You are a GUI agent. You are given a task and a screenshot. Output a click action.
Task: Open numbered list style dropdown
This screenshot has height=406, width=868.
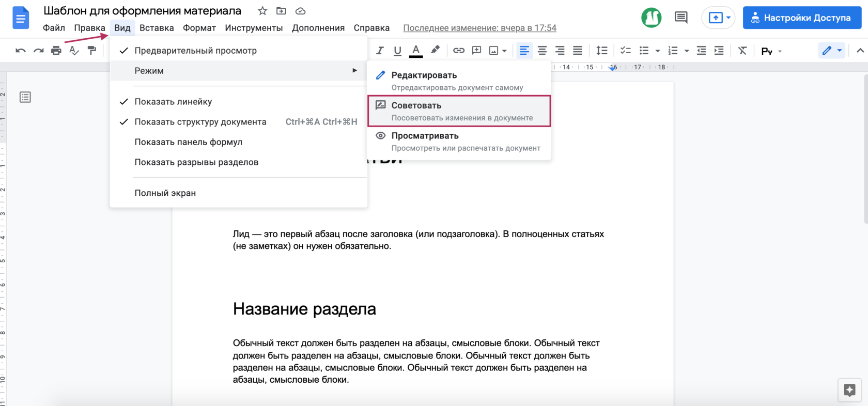pos(686,51)
